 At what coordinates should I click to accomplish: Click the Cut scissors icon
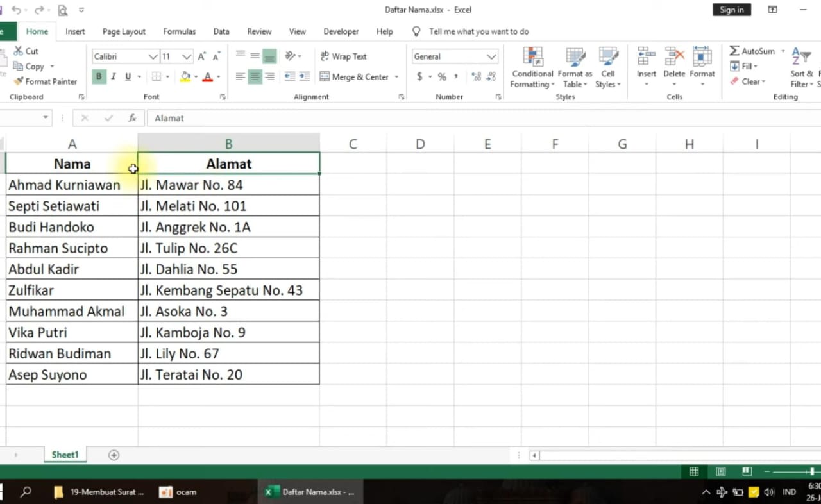click(x=18, y=51)
